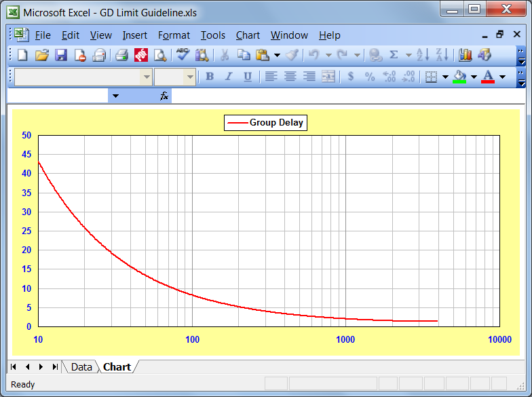532x397 pixels.
Task: Click the Percent Style icon
Action: pyautogui.click(x=370, y=77)
